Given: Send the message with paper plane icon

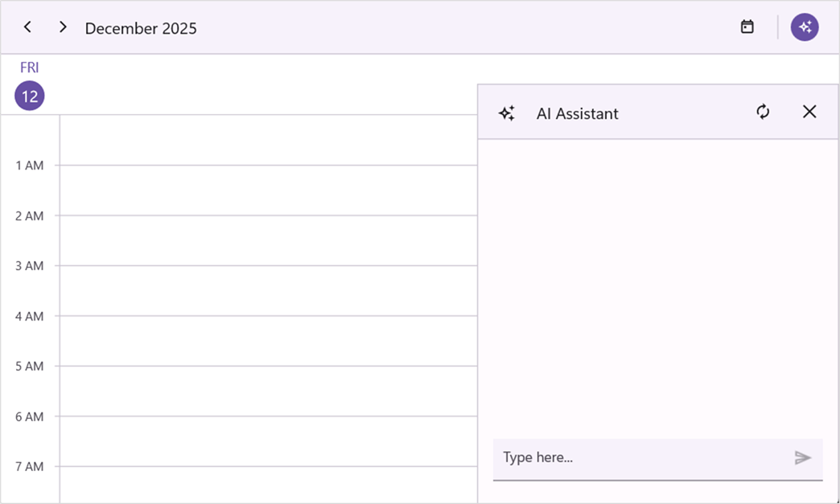Looking at the screenshot, I should (x=802, y=457).
